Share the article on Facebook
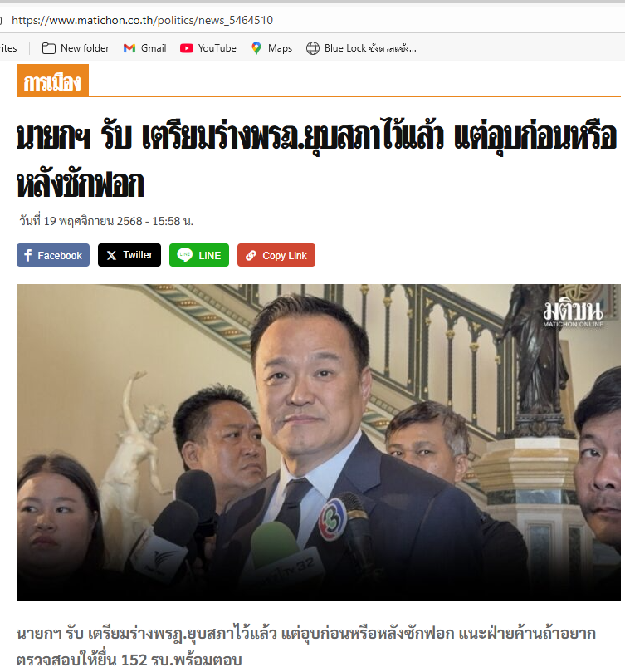This screenshot has height=672, width=625. tap(53, 255)
